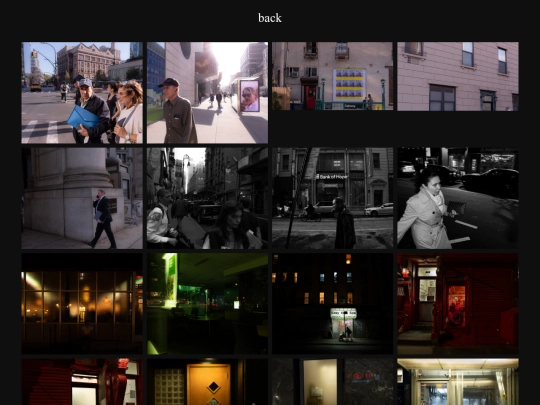This screenshot has height=405, width=540.
Task: Open photo of man holding blue envelope
Action: (82, 93)
